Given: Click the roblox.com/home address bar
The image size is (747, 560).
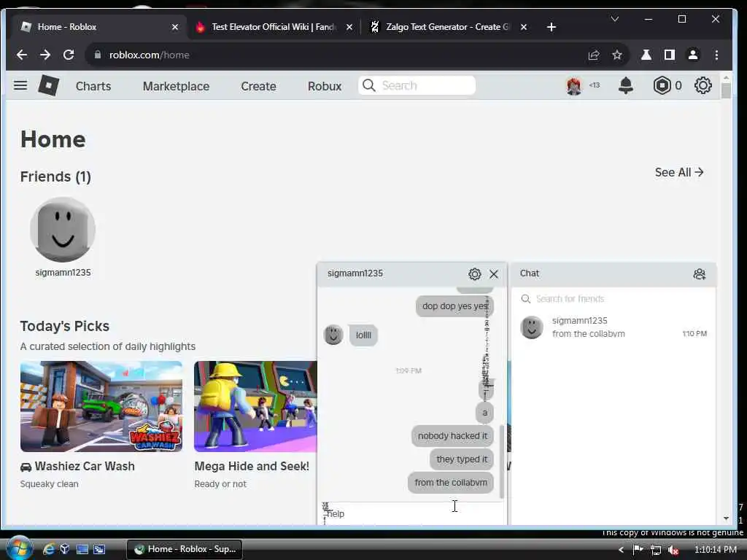Looking at the screenshot, I should [333, 55].
